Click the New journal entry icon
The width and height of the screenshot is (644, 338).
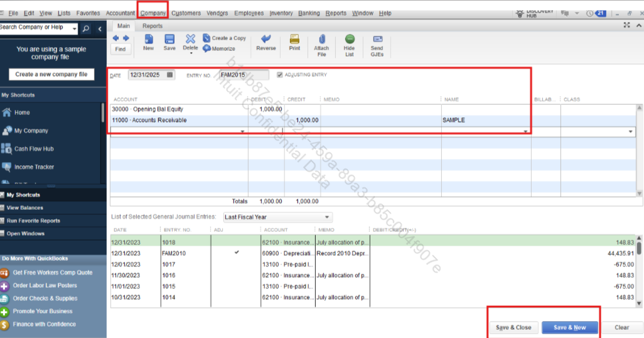tap(148, 40)
